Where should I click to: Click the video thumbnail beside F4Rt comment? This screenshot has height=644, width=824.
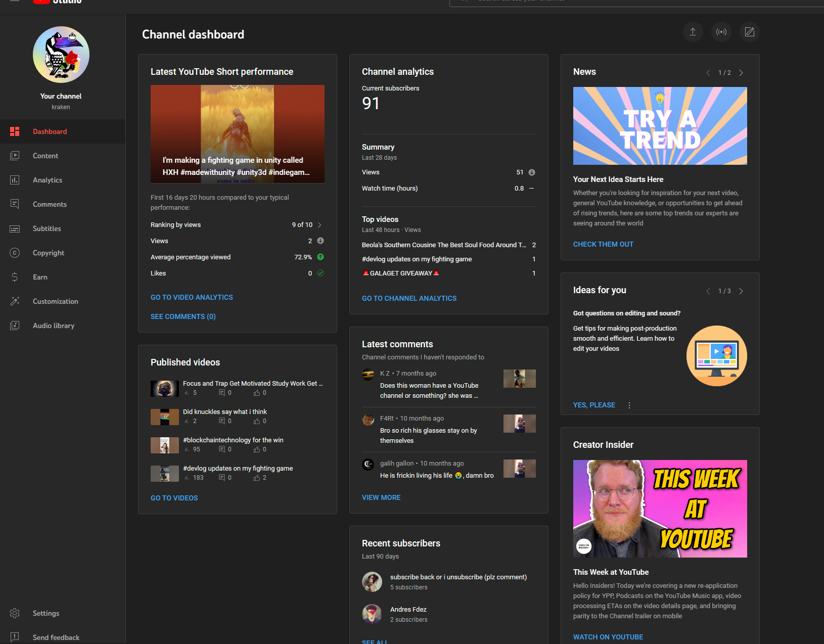520,424
